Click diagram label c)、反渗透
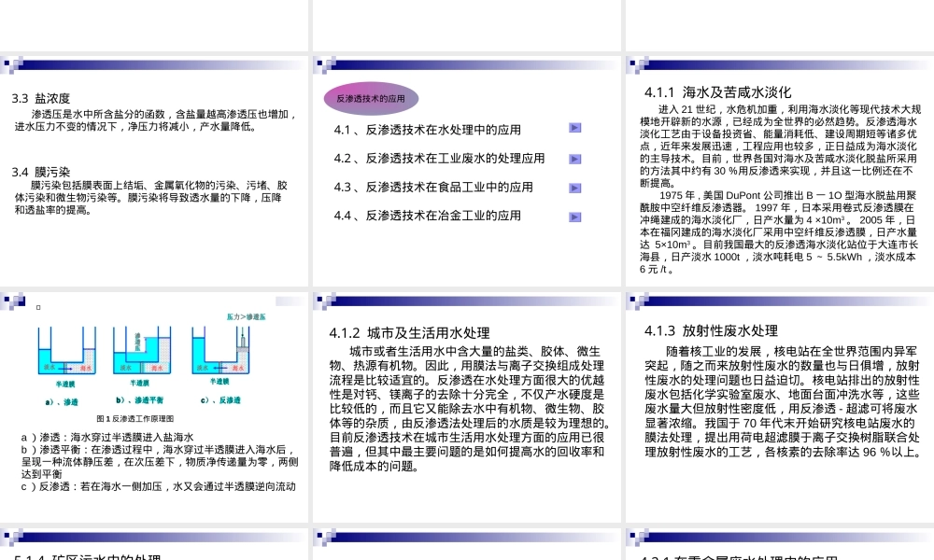Screen dimensions: 934x560 [220, 399]
